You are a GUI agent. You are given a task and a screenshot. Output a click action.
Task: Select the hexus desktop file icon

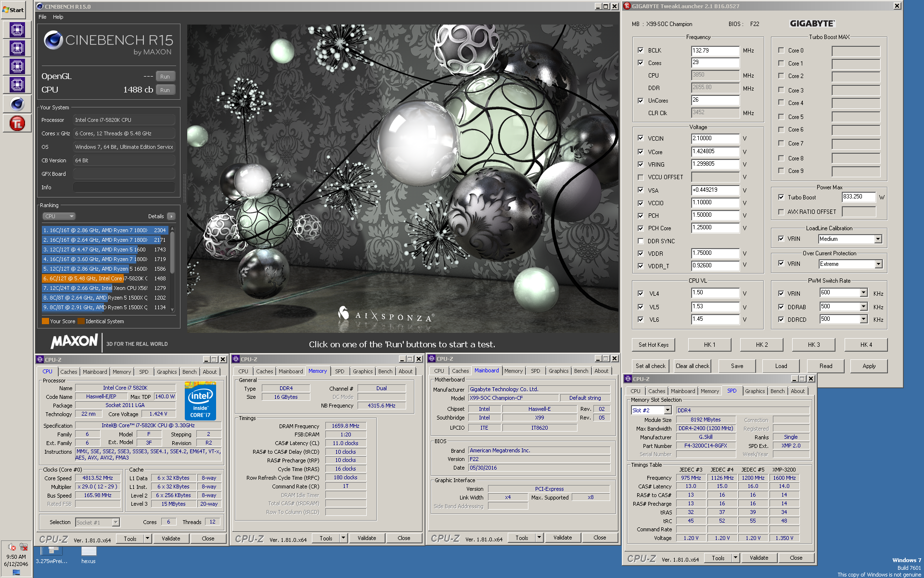point(89,555)
